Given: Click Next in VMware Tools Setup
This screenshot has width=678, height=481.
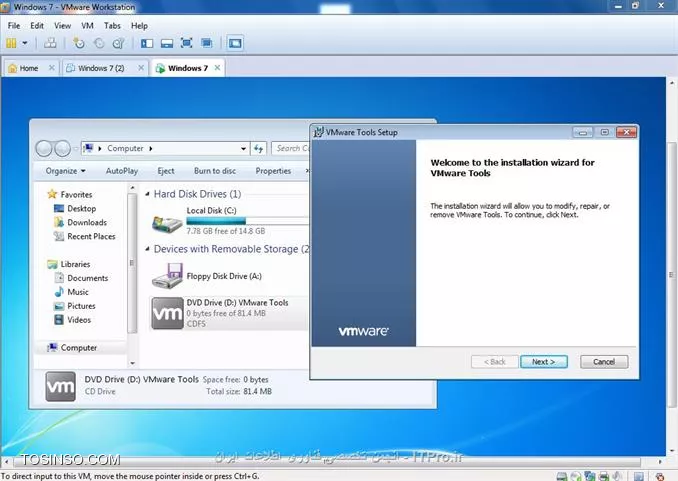Looking at the screenshot, I should click(544, 362).
